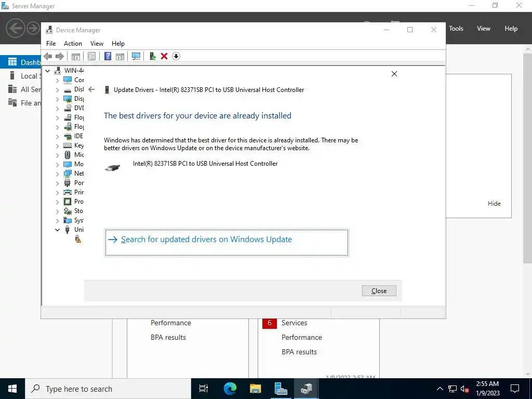Expand the Computer category chevron
This screenshot has height=399, width=532.
(x=57, y=81)
